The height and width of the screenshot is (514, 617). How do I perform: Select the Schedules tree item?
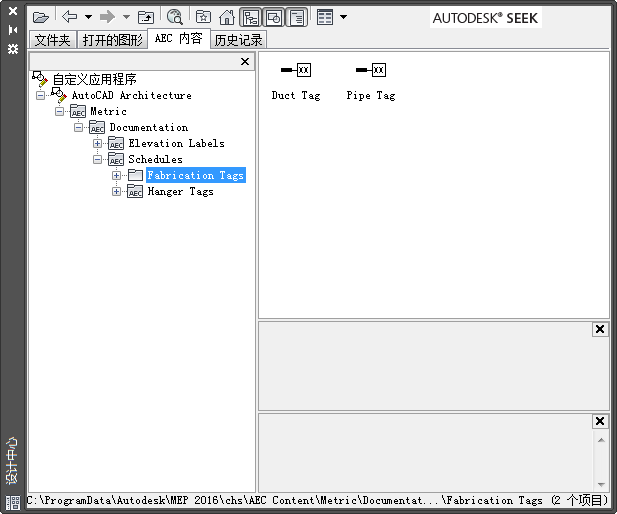click(x=155, y=159)
